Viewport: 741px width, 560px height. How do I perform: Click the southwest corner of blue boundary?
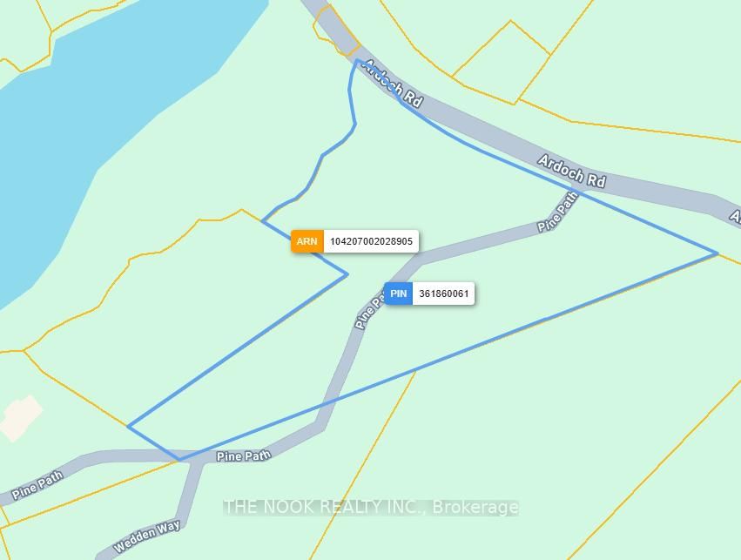click(129, 426)
